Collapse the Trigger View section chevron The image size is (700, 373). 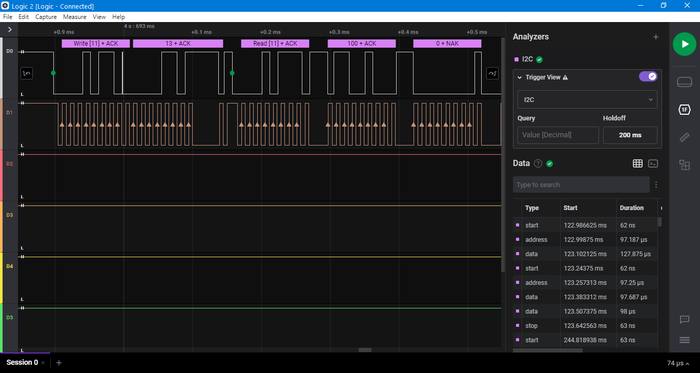pyautogui.click(x=520, y=77)
